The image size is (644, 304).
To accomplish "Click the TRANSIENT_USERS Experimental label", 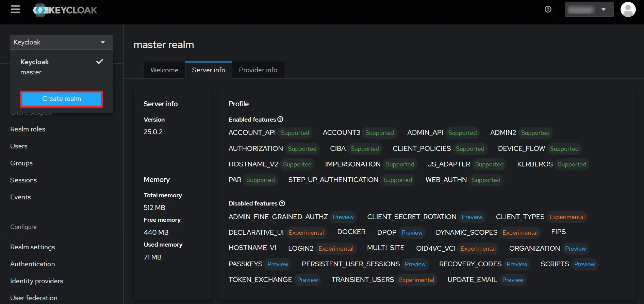I will [x=416, y=280].
